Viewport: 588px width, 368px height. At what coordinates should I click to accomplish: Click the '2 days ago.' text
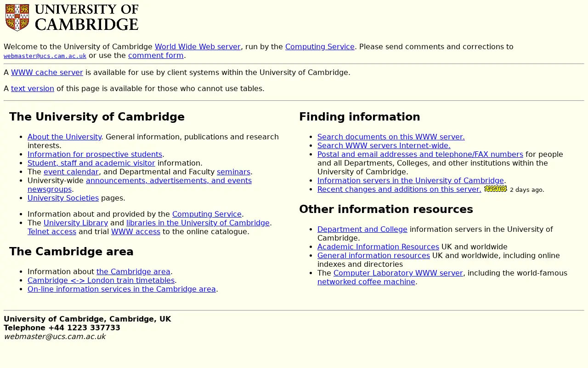(527, 190)
